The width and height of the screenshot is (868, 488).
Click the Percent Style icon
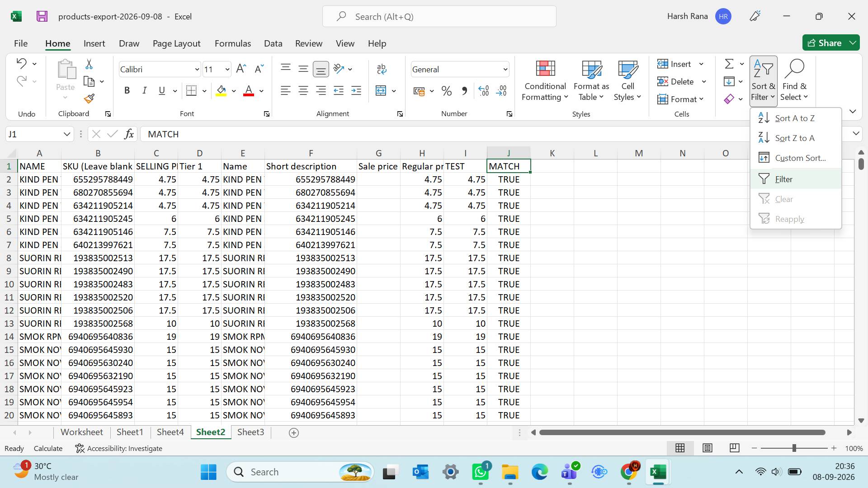pos(447,91)
